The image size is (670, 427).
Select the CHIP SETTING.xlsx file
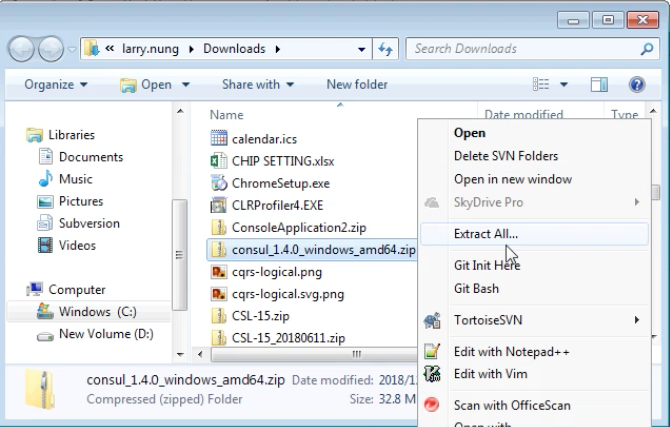tap(273, 161)
